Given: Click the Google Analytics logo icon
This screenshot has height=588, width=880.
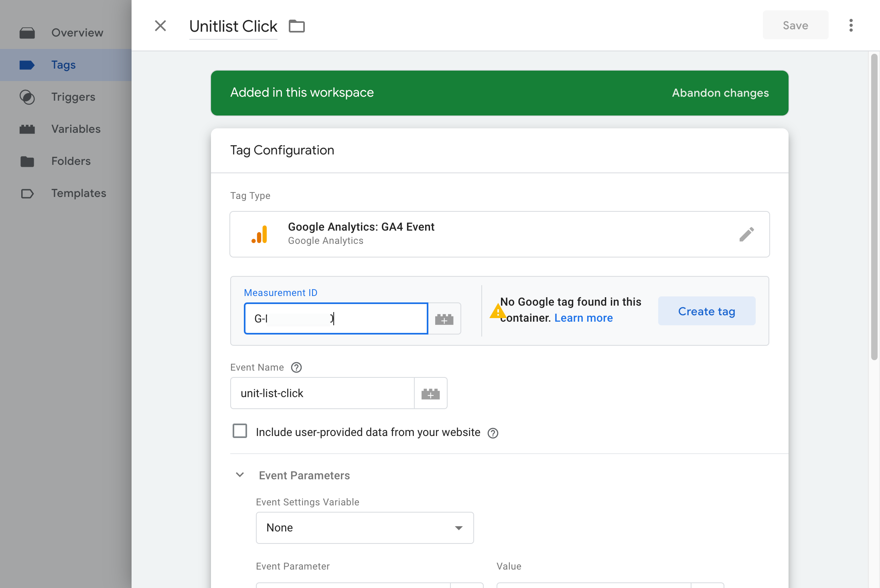Looking at the screenshot, I should tap(260, 234).
